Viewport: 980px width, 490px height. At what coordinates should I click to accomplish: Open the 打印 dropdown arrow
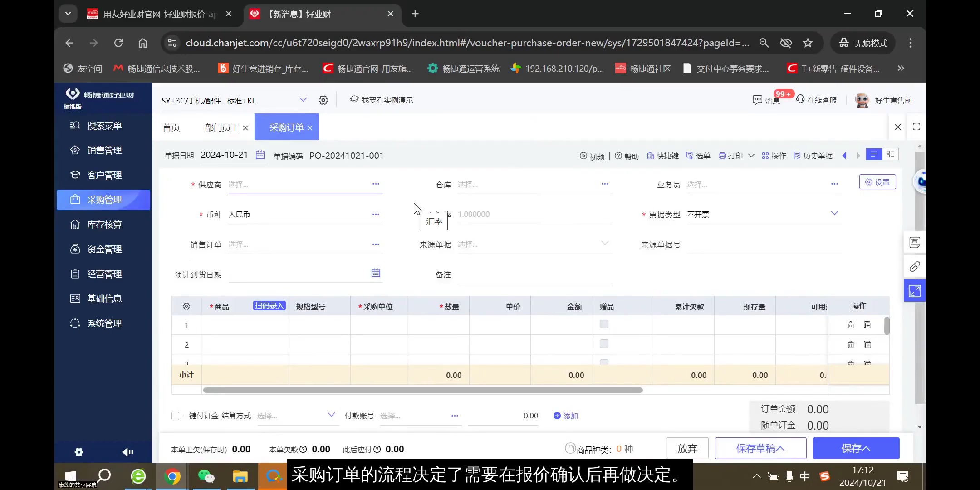tap(751, 156)
